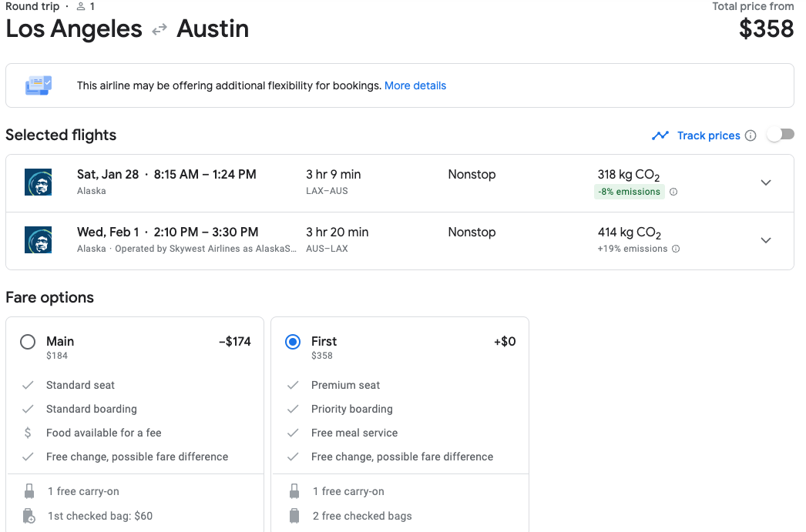Screen dimensions: 806x532
Task: Click the -8% emissions badge
Action: point(629,192)
